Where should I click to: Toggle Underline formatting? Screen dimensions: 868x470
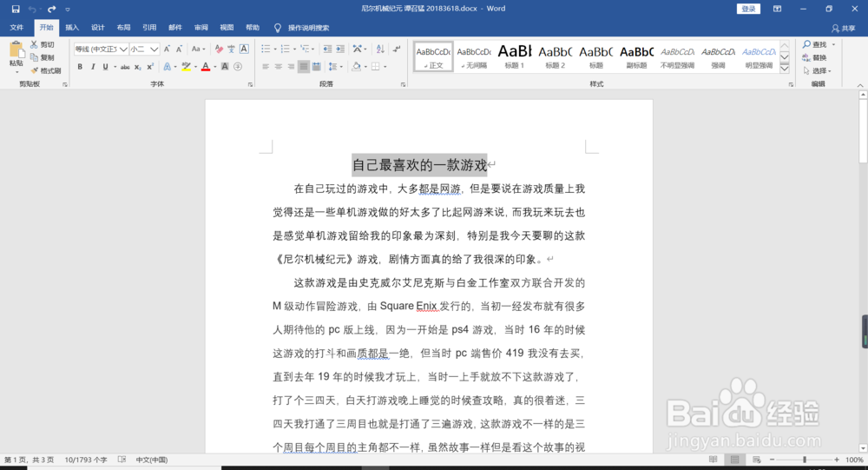click(x=105, y=67)
